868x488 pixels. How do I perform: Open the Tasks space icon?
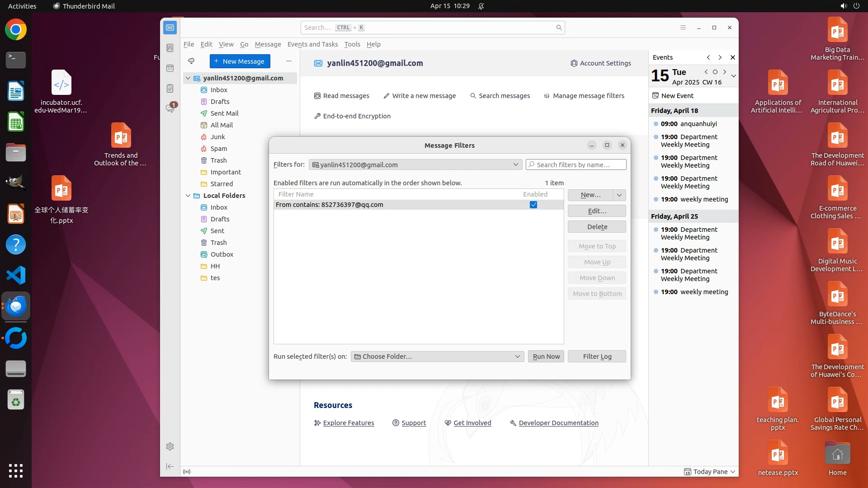(x=170, y=89)
